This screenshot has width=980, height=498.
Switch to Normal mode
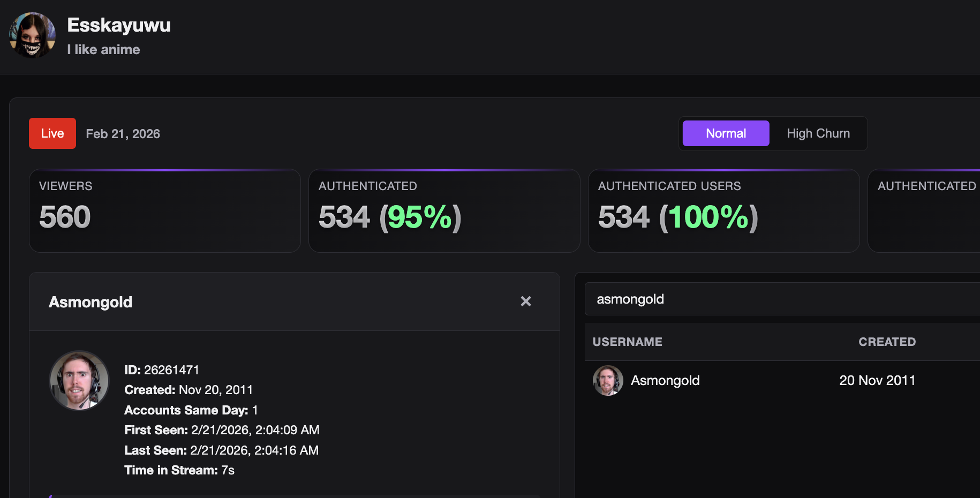[726, 133]
